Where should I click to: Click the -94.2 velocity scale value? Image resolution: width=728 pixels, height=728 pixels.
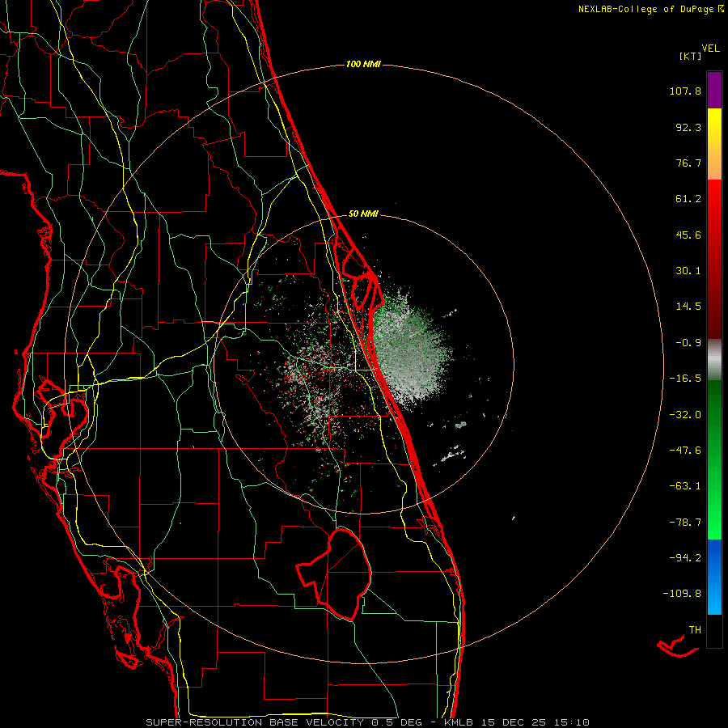pyautogui.click(x=685, y=558)
